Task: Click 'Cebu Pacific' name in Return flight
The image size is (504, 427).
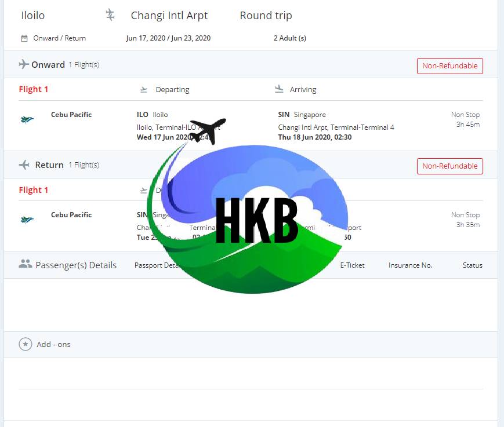Action: pyautogui.click(x=71, y=215)
